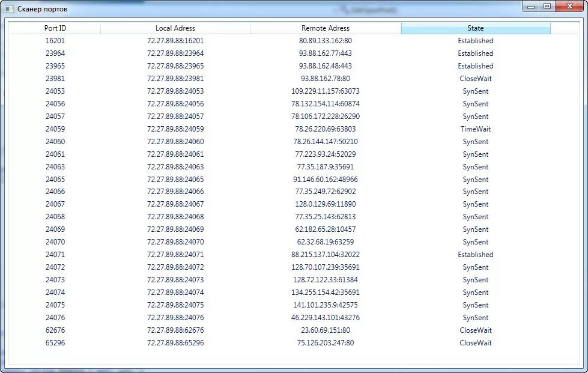588x373 pixels.
Task: Select Established state for port 24071
Action: coord(476,255)
